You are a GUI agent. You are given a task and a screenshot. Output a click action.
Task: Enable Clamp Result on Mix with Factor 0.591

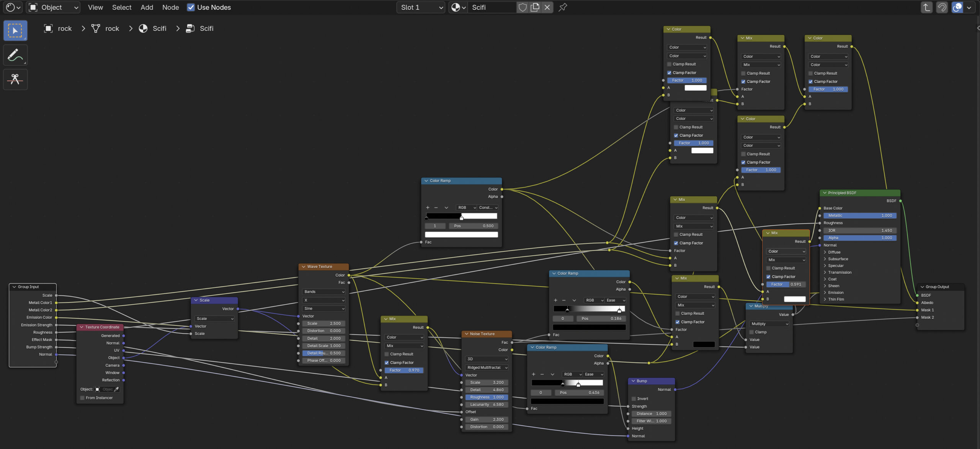[768, 268]
